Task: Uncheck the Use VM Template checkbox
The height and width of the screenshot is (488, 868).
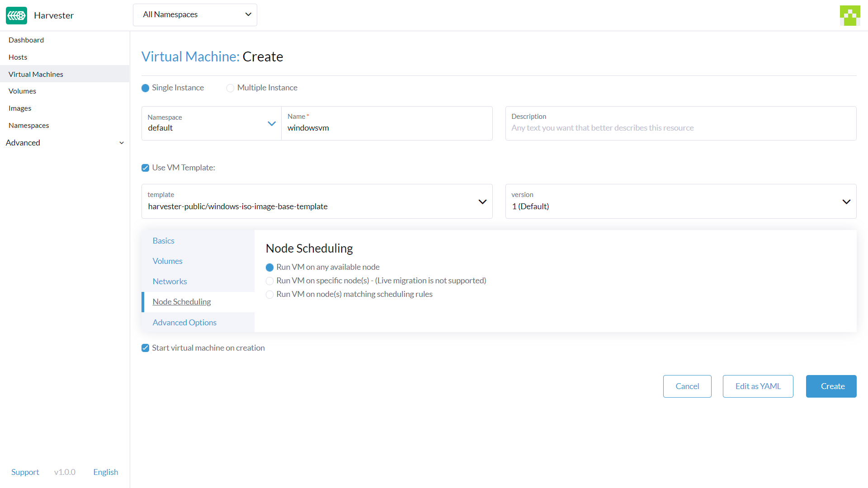Action: pyautogui.click(x=145, y=168)
